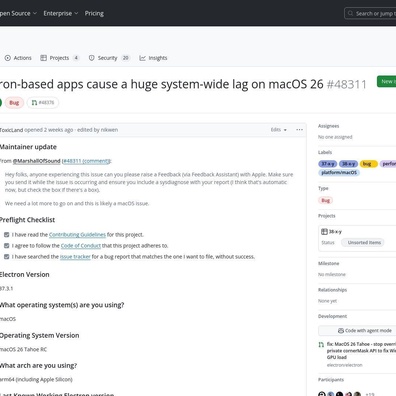Open linked pull request #48376 badge

(x=43, y=103)
